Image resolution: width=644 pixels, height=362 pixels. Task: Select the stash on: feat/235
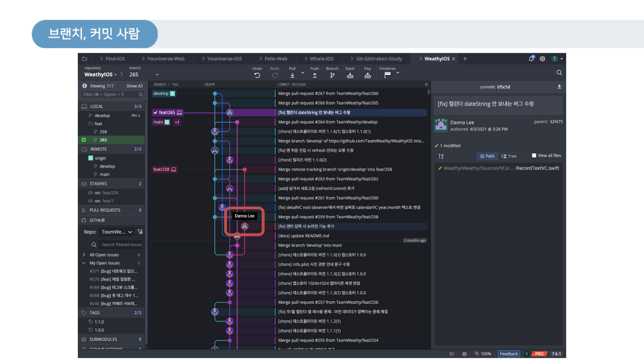pos(103,193)
